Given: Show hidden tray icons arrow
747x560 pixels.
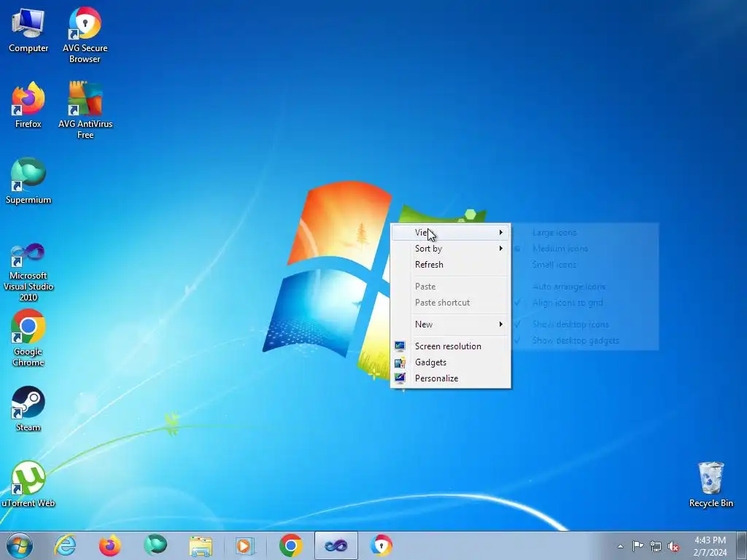Looking at the screenshot, I should coord(620,546).
